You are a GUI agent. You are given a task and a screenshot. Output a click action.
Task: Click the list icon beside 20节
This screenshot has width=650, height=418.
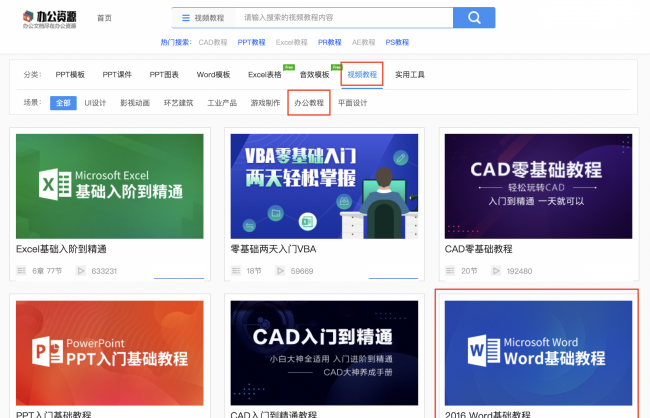tap(450, 271)
